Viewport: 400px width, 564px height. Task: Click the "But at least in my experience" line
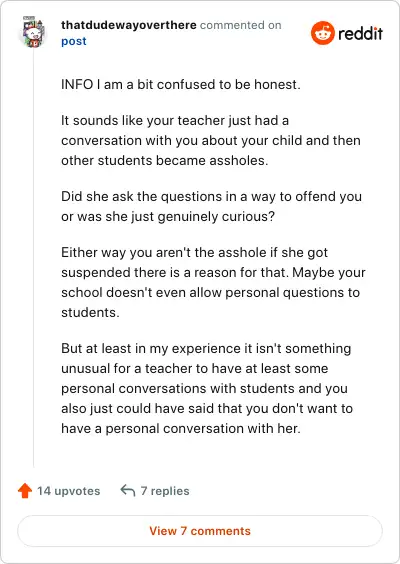click(x=206, y=349)
